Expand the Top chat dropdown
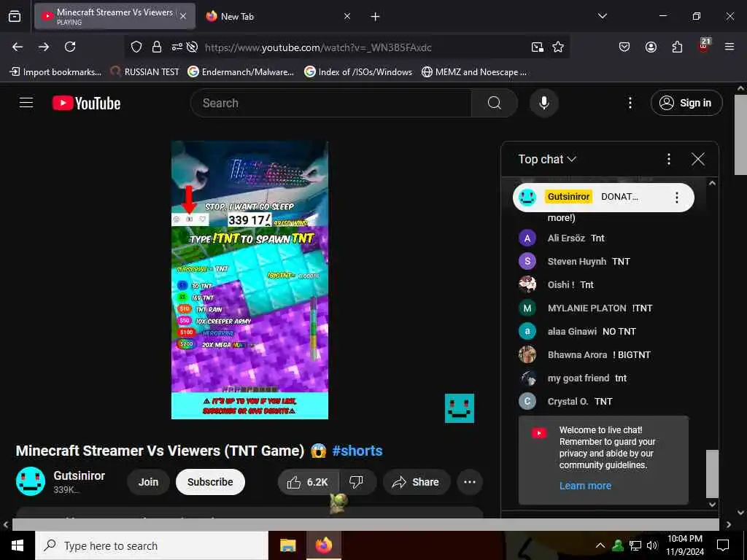The height and width of the screenshot is (560, 747). [x=547, y=159]
